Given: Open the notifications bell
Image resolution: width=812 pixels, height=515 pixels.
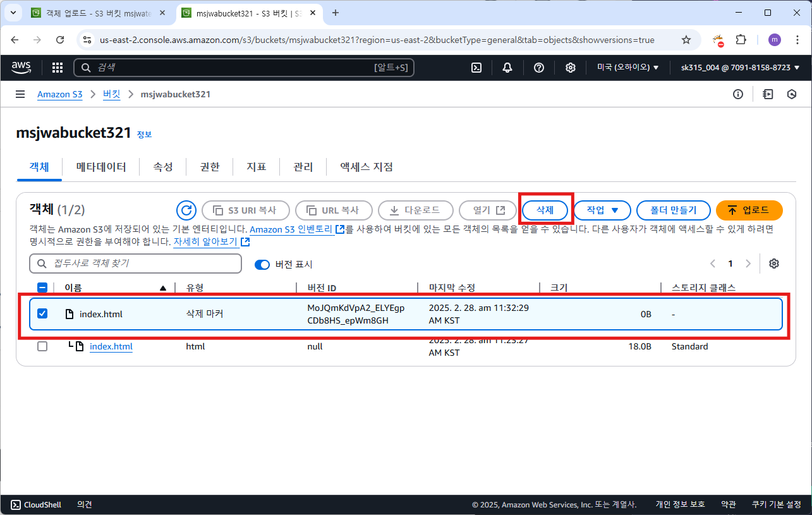Looking at the screenshot, I should [x=507, y=68].
